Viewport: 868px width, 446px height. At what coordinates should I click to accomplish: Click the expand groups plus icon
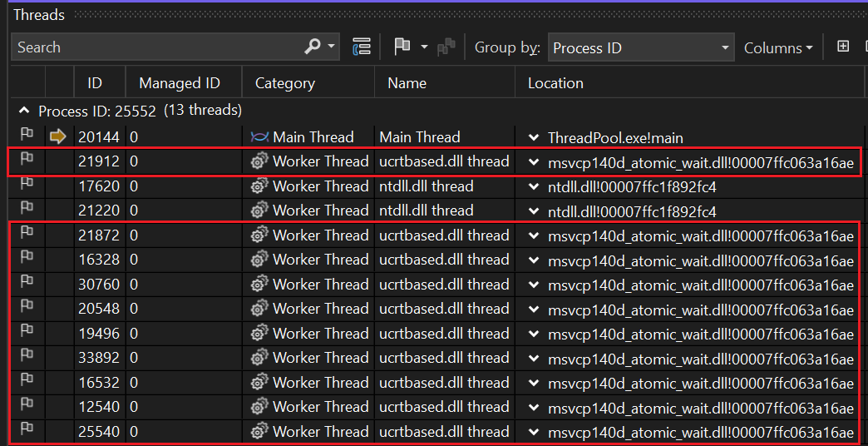click(842, 47)
